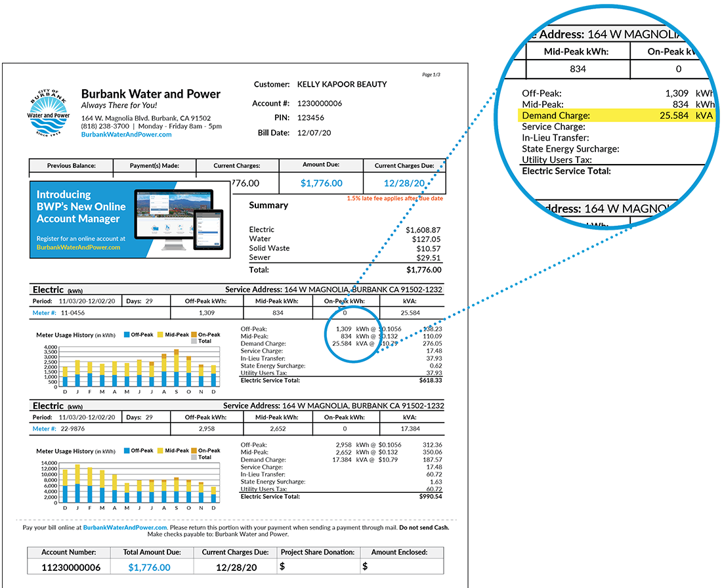Click the red 1.5% late fee notice
Screen dimensions: 722x588
pos(395,198)
